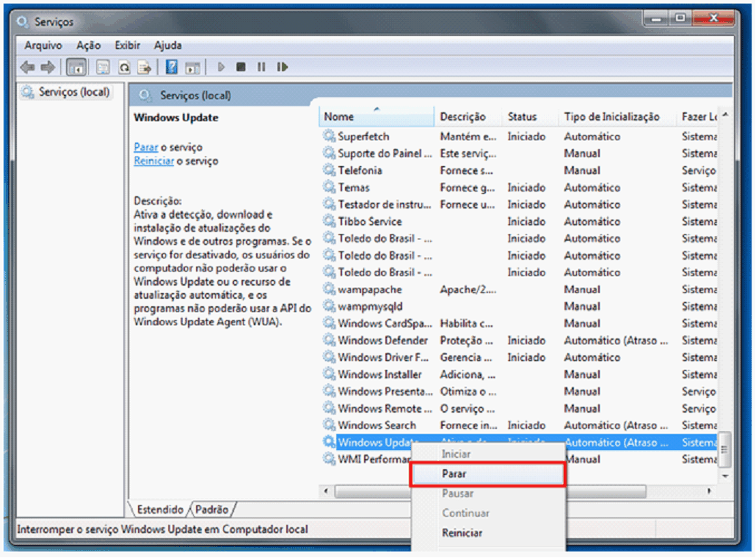Click the Export List toolbar icon
The height and width of the screenshot is (558, 756).
tap(144, 68)
